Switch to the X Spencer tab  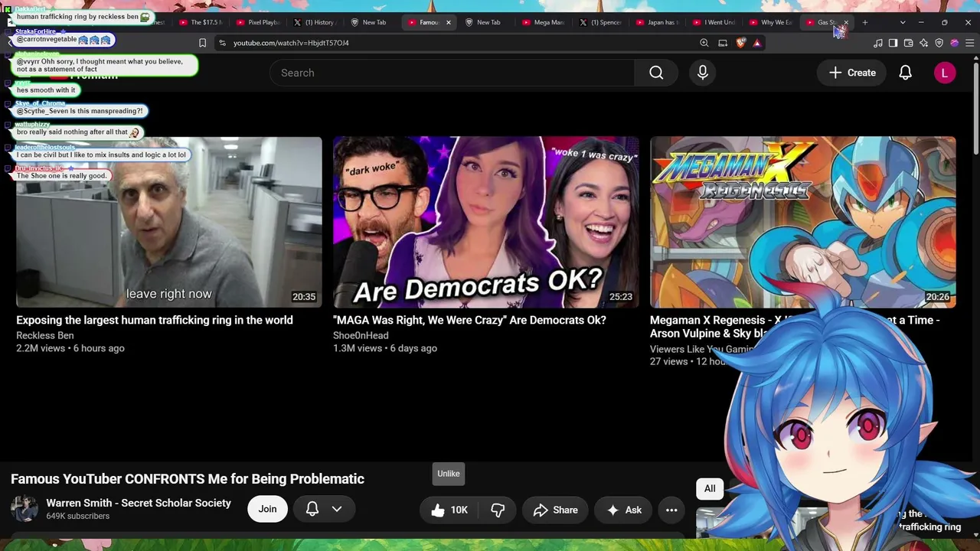[600, 22]
